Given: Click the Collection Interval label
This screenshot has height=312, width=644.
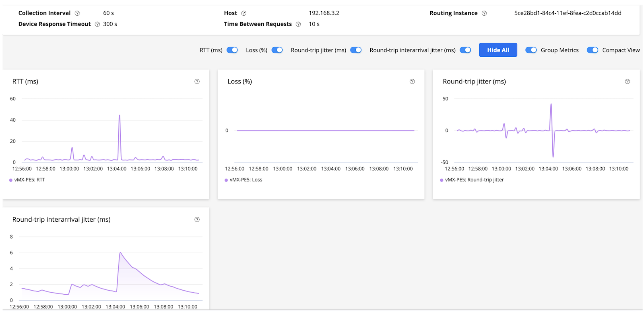Looking at the screenshot, I should click(x=45, y=13).
